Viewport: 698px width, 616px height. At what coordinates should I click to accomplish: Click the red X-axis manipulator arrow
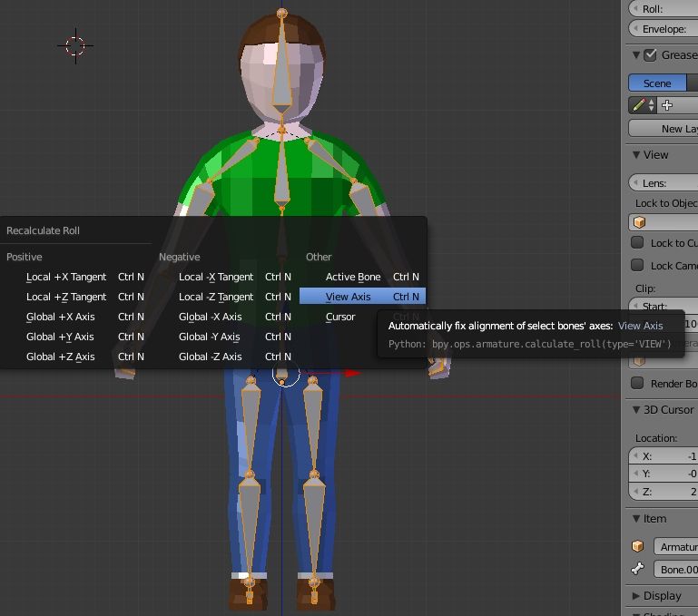pyautogui.click(x=350, y=372)
